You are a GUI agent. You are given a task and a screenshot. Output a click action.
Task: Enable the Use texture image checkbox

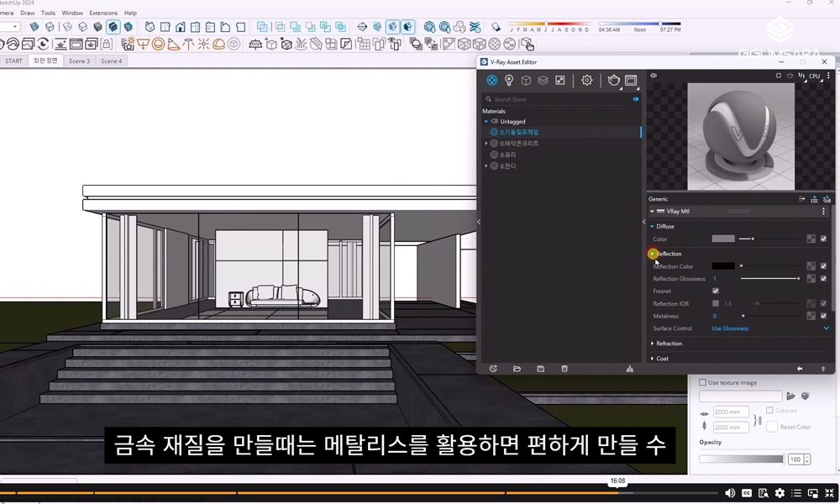(x=703, y=383)
